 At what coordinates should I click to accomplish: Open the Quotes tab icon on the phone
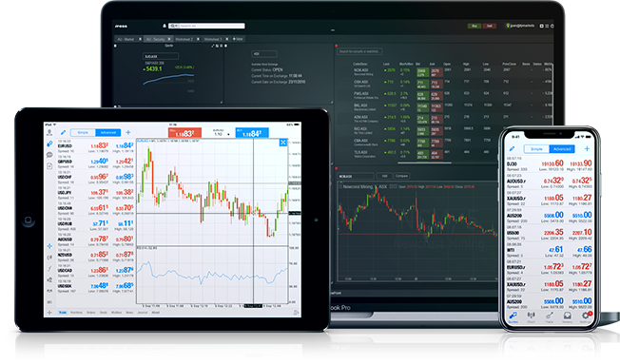click(513, 317)
